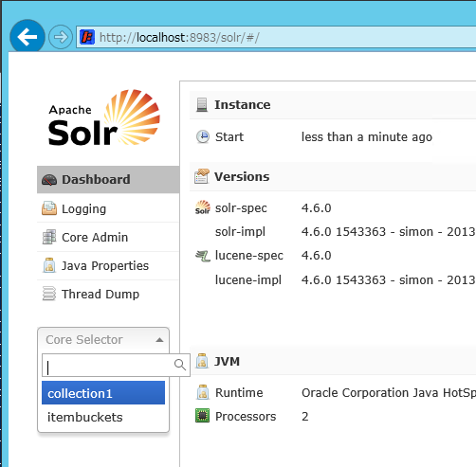Click the Versions section heading
476x467 pixels.
(242, 176)
